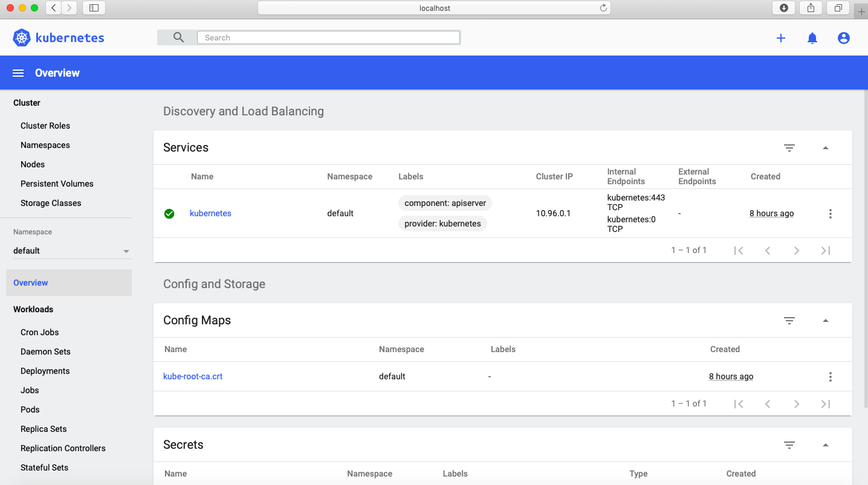Screen dimensions: 868x485
Task: Click Config Maps row '8 hours ago' timestamp
Action: click(x=731, y=376)
